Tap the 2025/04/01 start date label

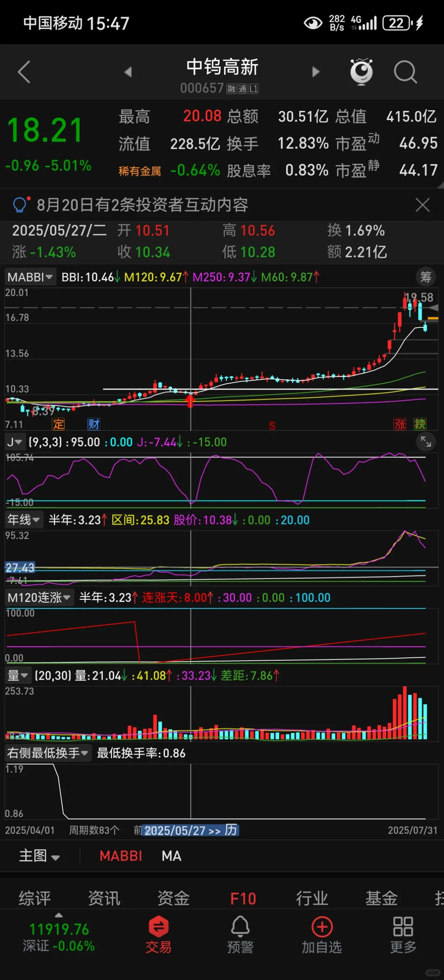(30, 830)
